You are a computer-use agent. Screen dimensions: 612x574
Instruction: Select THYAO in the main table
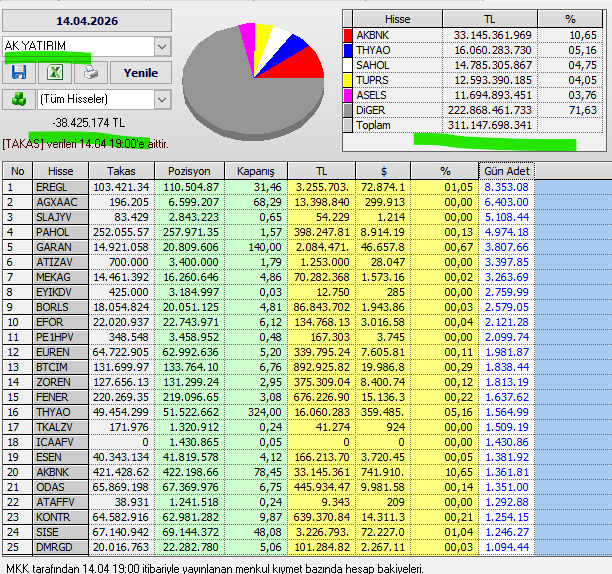coord(60,412)
